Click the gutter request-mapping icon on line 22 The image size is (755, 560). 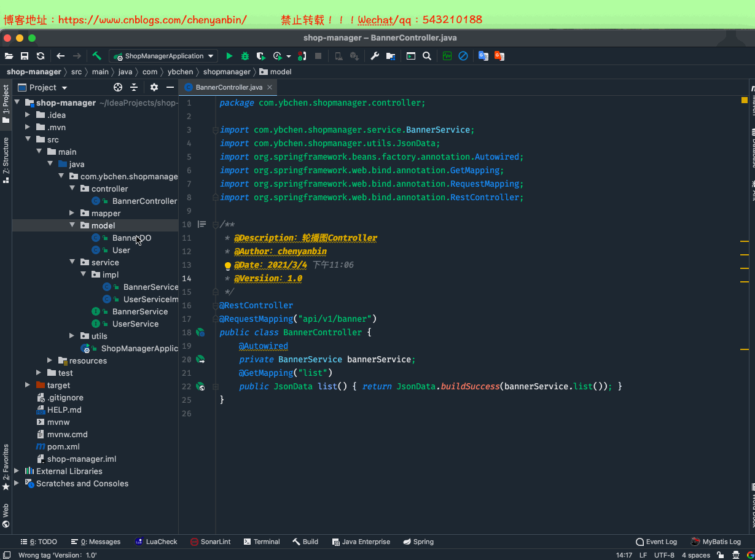(200, 386)
